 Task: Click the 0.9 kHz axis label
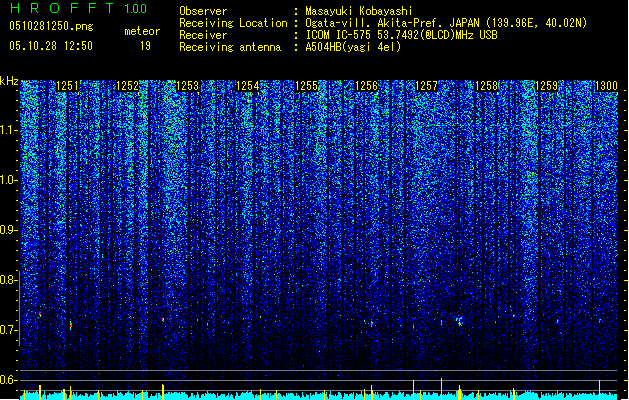9,230
